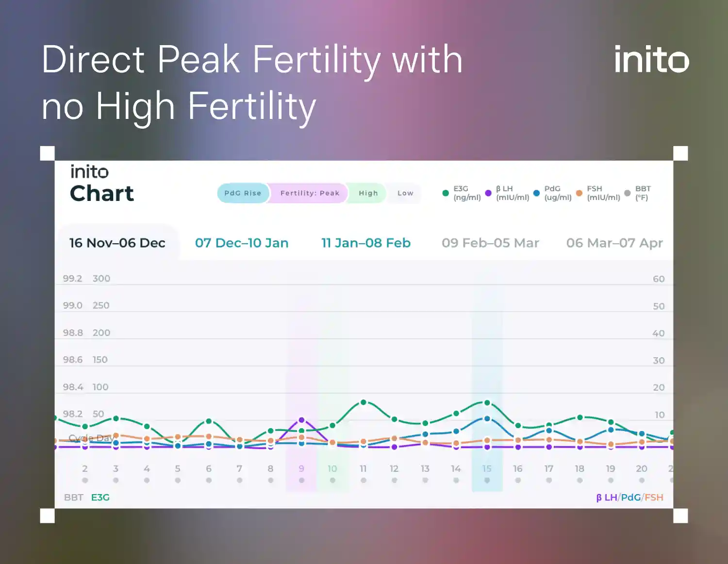Screen dimensions: 728x564
Task: Click the blue PdG point on day 15
Action: tap(487, 418)
